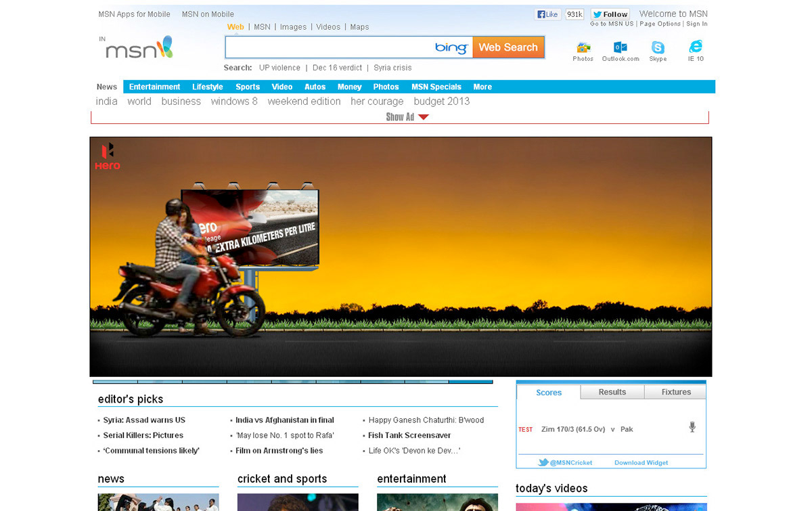Viewport: 812px width, 511px height.
Task: Click the MSN Apps for Mobile link
Action: [x=135, y=14]
